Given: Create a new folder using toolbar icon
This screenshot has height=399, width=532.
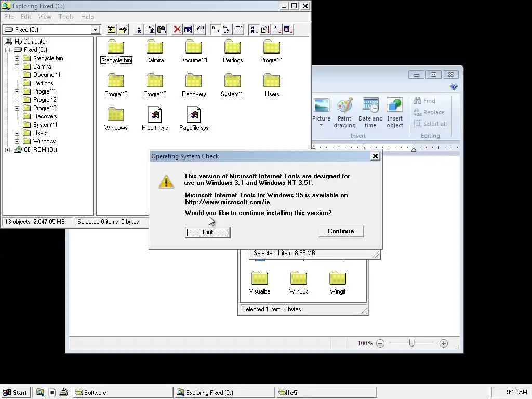Looking at the screenshot, I should coord(123,30).
